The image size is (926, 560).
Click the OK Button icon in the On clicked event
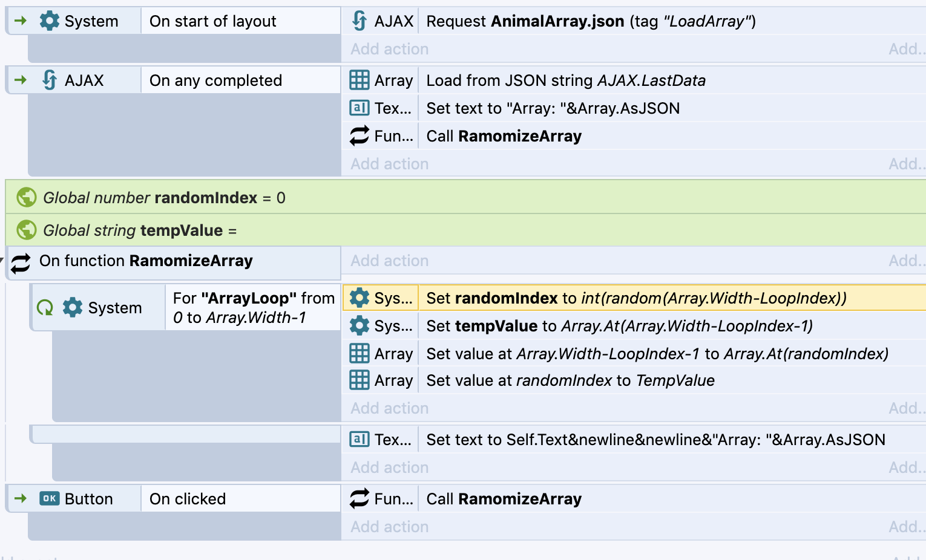click(49, 498)
